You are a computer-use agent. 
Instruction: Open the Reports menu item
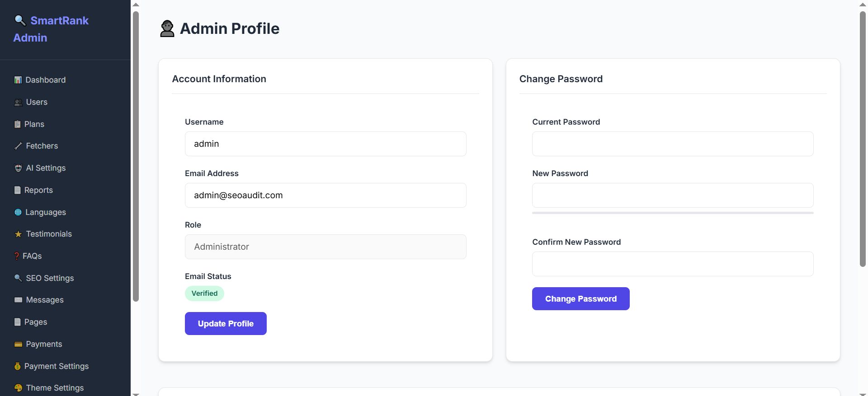click(x=38, y=190)
